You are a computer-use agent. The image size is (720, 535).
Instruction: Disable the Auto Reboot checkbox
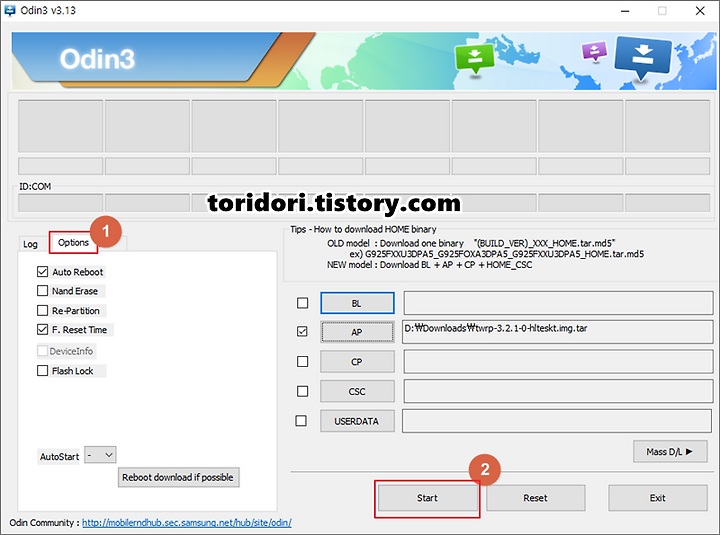click(43, 272)
